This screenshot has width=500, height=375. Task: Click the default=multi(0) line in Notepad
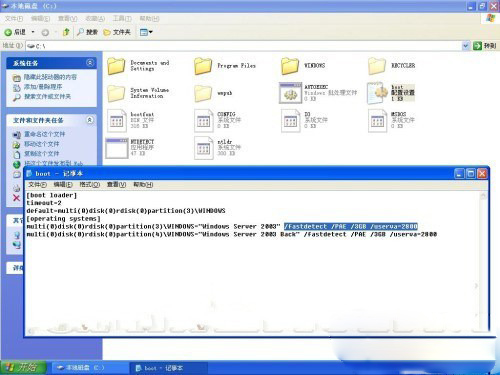click(126, 211)
